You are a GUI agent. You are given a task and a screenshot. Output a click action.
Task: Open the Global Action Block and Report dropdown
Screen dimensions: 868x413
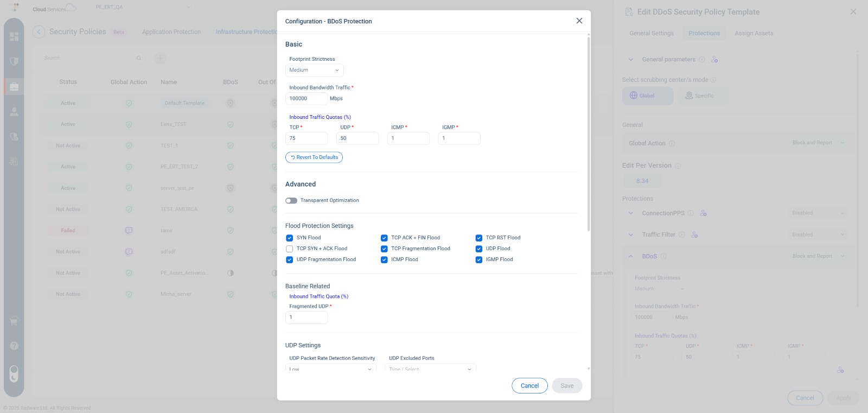818,143
